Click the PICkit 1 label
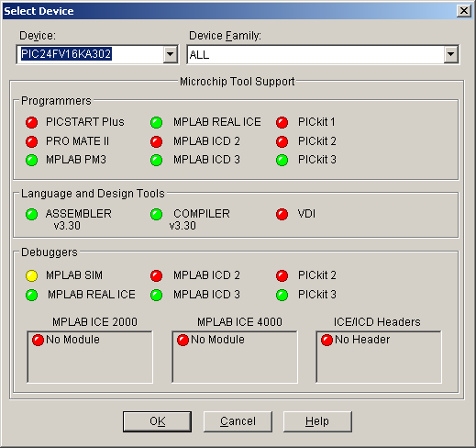Viewport: 476px width, 448px height. pyautogui.click(x=316, y=122)
